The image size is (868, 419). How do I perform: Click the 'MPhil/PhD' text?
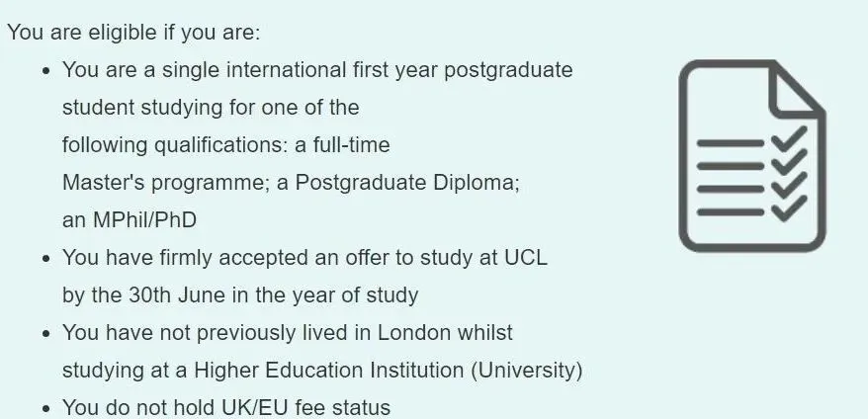144,220
